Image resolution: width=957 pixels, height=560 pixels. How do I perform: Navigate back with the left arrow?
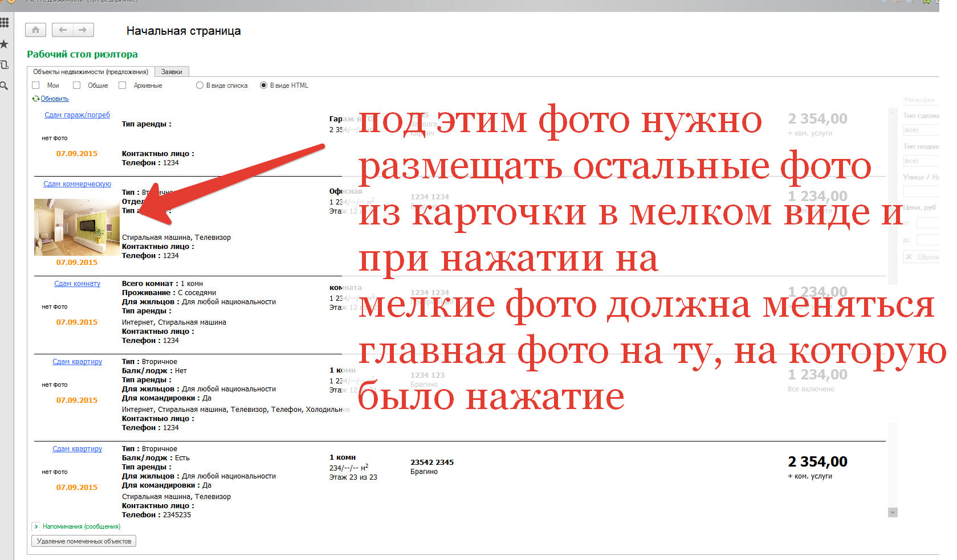[x=63, y=30]
